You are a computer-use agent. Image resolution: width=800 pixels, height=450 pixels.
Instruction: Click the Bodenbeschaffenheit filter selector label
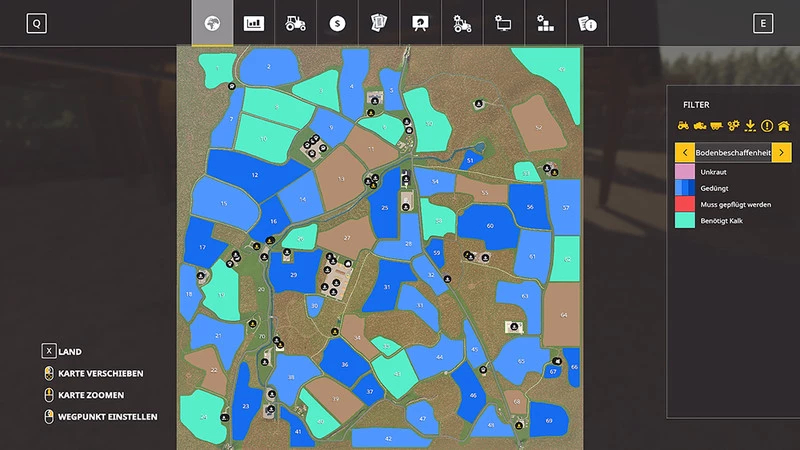pos(733,152)
